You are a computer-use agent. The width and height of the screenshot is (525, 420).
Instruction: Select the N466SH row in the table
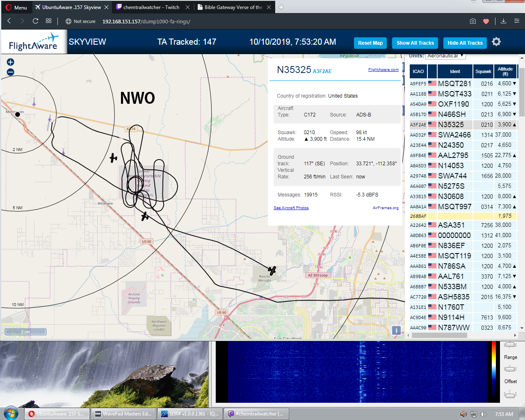click(463, 114)
